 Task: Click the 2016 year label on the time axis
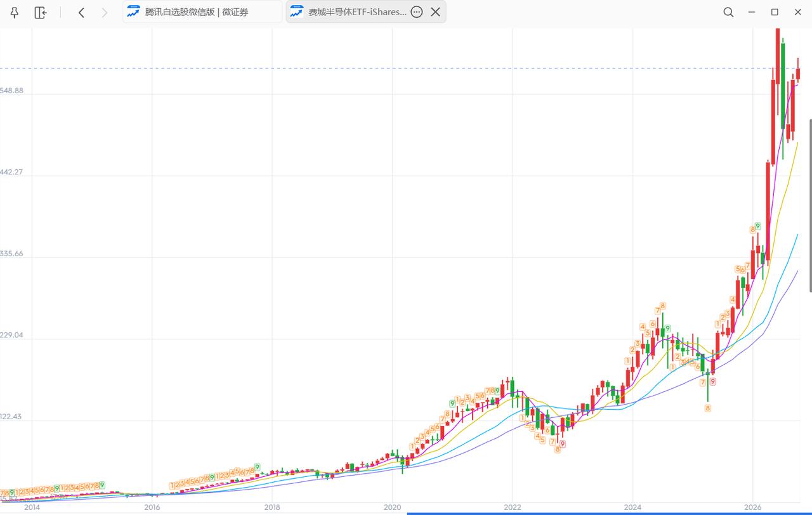pyautogui.click(x=152, y=507)
